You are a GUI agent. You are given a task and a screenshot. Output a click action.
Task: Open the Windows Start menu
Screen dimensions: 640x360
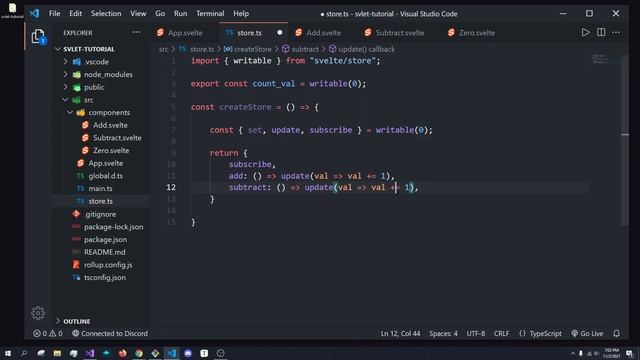click(7, 353)
